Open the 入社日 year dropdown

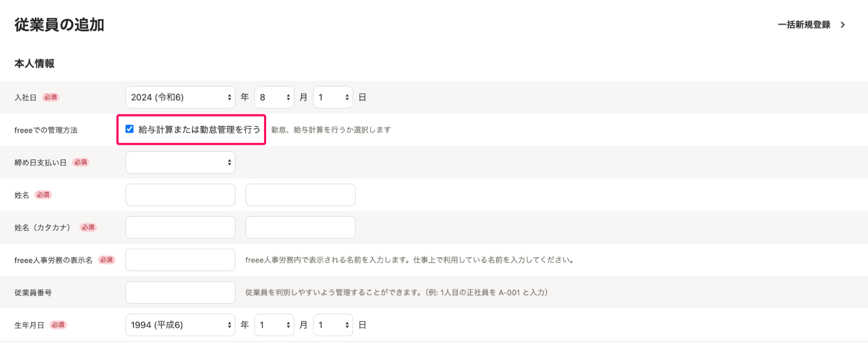click(x=180, y=97)
